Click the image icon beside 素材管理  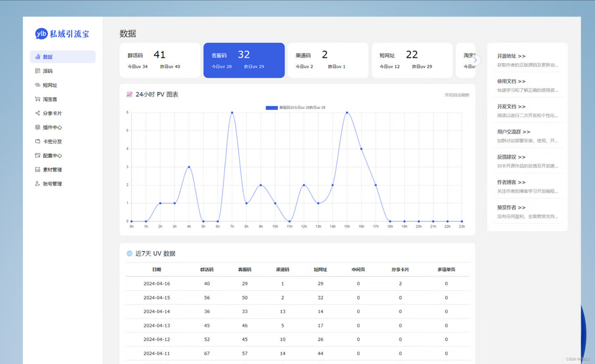37,169
